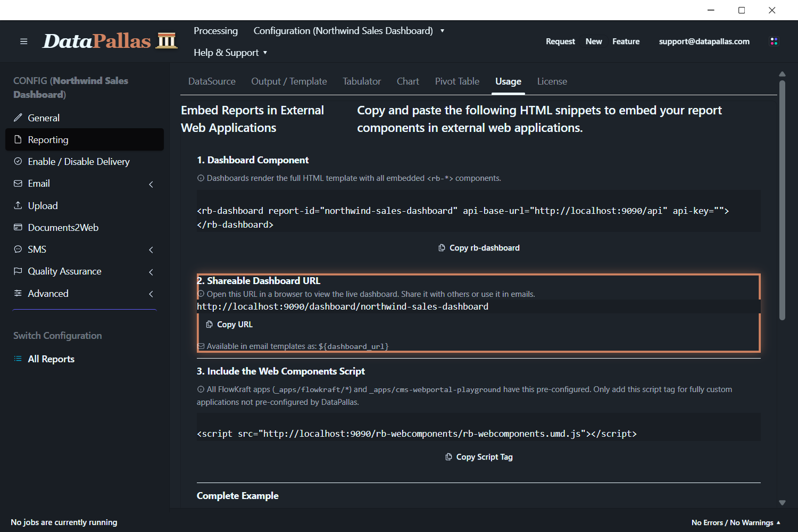Click the Advanced sliders icon
Image resolution: width=798 pixels, height=532 pixels.
[x=18, y=293]
